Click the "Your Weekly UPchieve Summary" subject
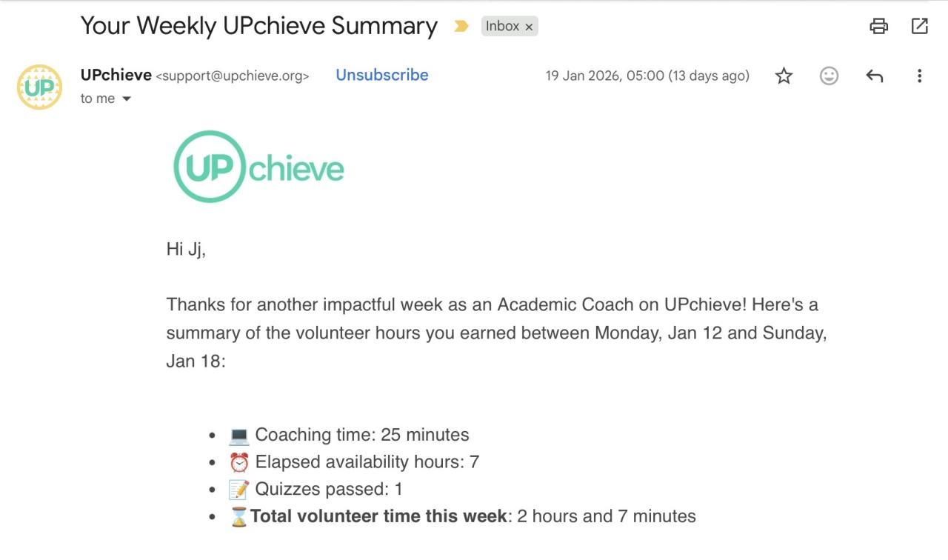Screen dimensions: 948x560 pyautogui.click(x=258, y=26)
